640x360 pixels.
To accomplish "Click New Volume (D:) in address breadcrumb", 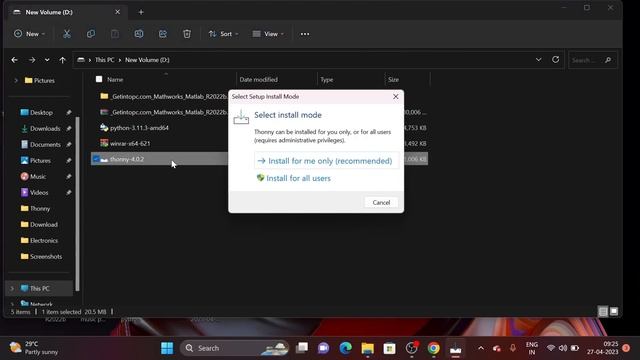I will point(147,60).
